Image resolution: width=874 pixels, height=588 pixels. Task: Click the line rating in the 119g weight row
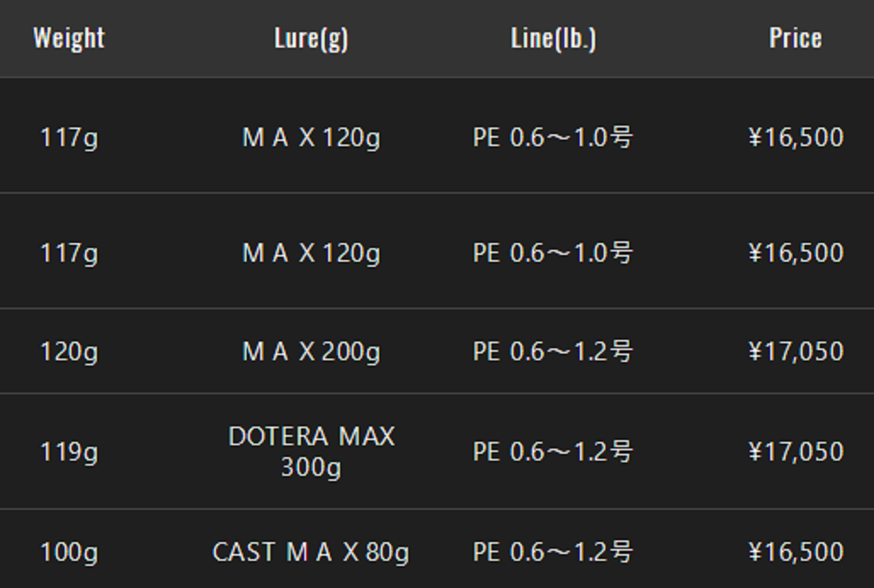point(553,452)
